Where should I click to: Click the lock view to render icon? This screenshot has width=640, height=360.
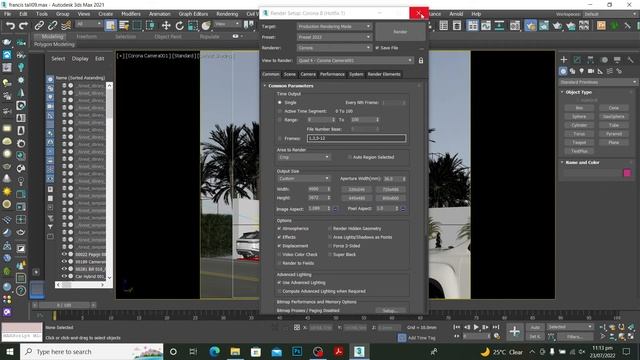pyautogui.click(x=421, y=60)
